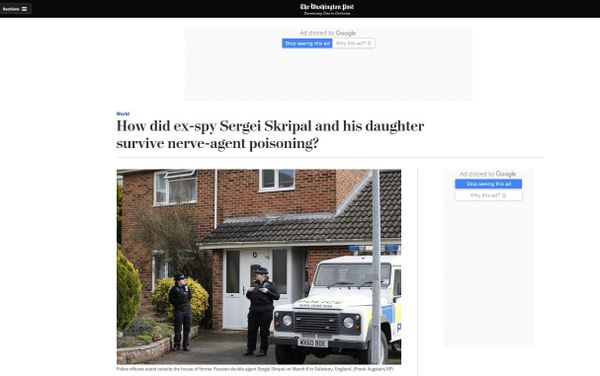Image resolution: width=600 pixels, height=376 pixels.
Task: Click the 'Democracy Dies in Darkness' tagline
Action: pyautogui.click(x=327, y=13)
